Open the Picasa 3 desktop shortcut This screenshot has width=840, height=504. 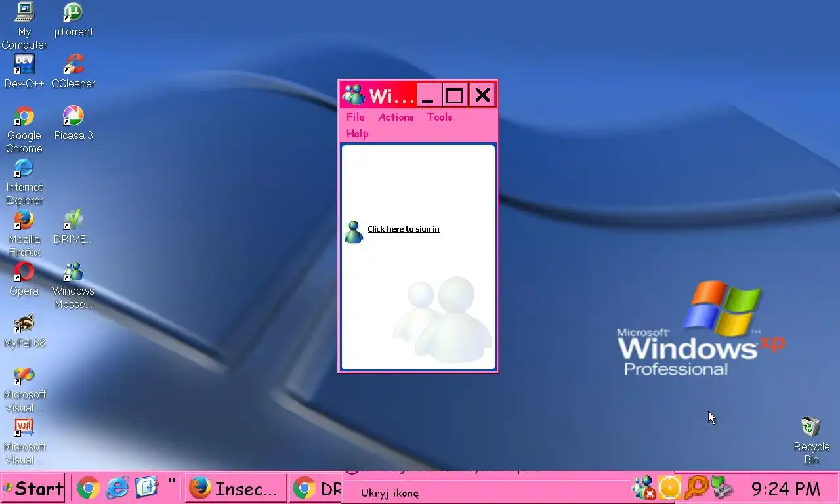click(73, 123)
